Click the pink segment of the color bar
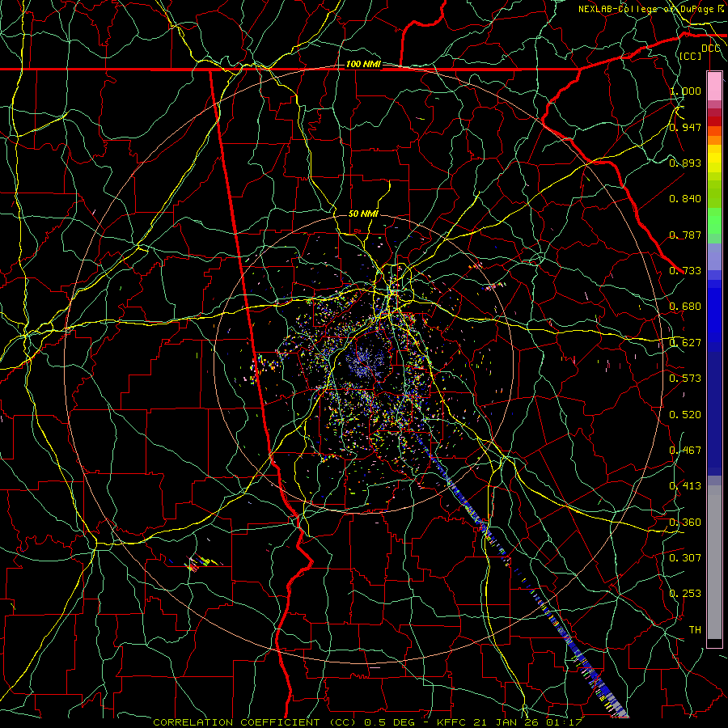 coord(714,87)
